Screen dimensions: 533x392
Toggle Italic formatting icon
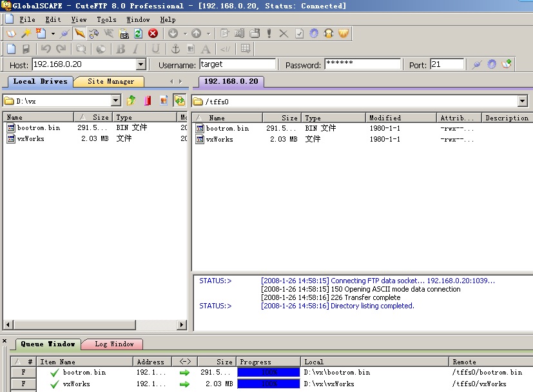pyautogui.click(x=135, y=49)
